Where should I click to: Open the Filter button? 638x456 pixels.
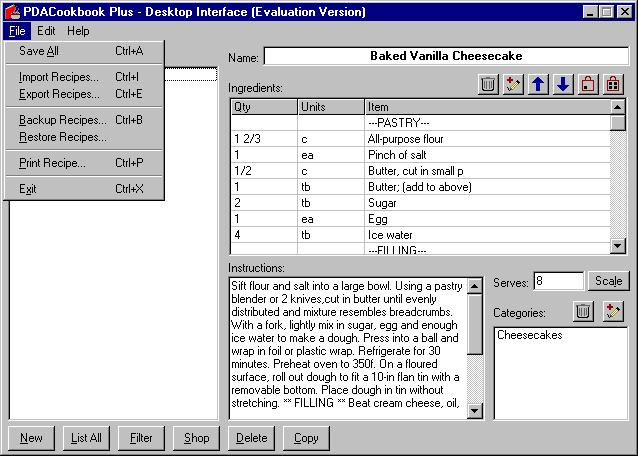(x=141, y=438)
